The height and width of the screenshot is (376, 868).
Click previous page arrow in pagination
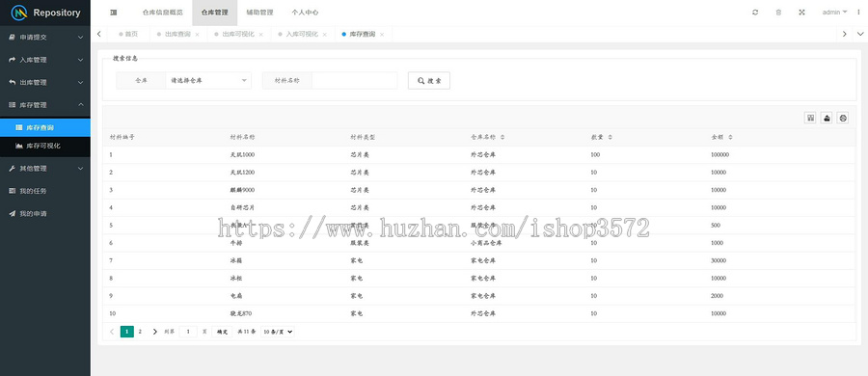(112, 332)
